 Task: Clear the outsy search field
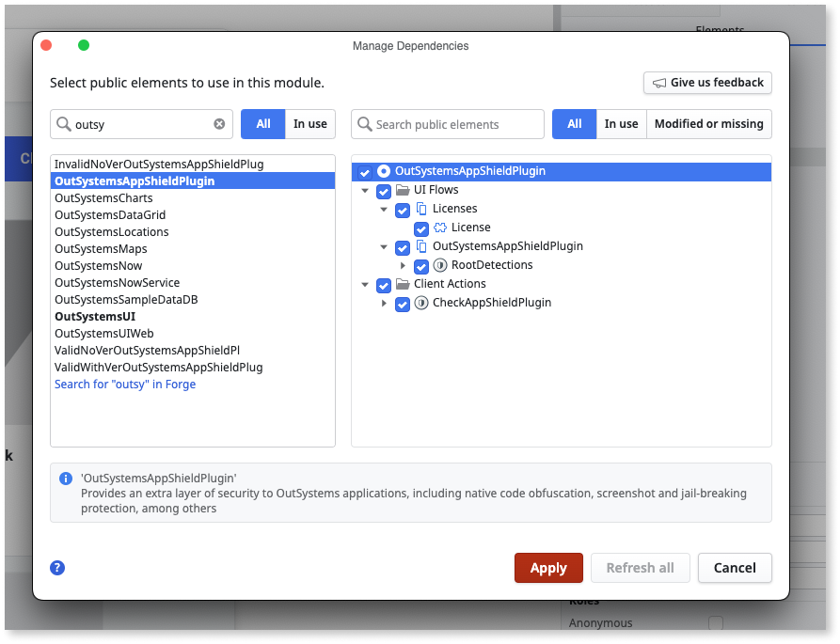point(219,123)
